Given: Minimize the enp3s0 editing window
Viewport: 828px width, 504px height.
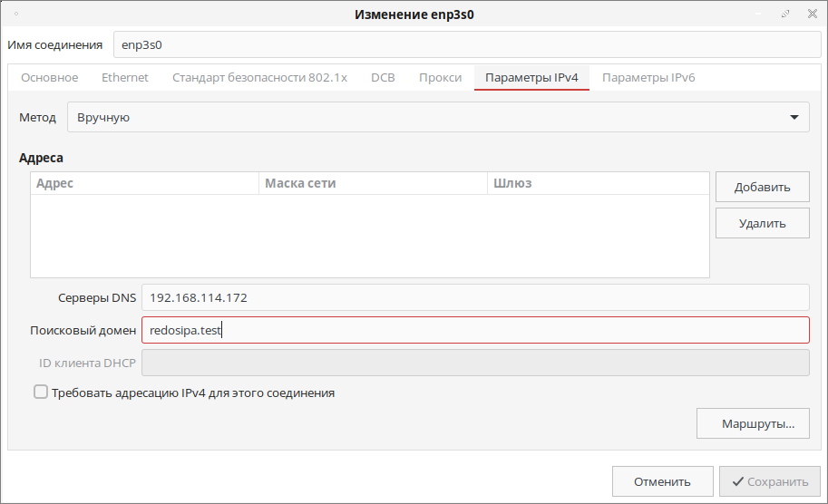Looking at the screenshot, I should point(760,15).
